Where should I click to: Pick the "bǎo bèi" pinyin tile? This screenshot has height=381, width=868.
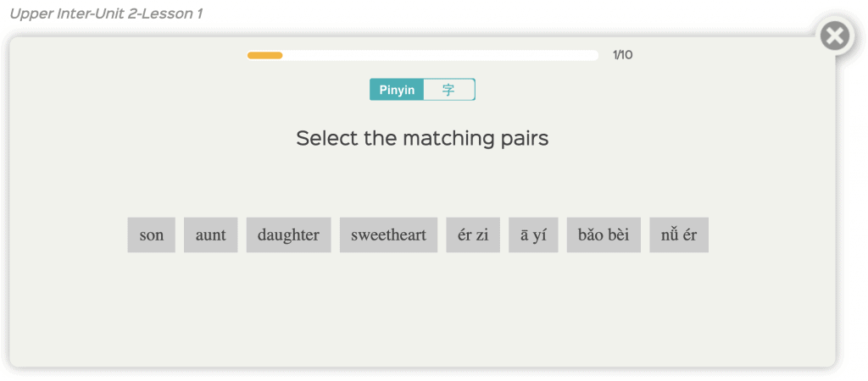pos(604,235)
